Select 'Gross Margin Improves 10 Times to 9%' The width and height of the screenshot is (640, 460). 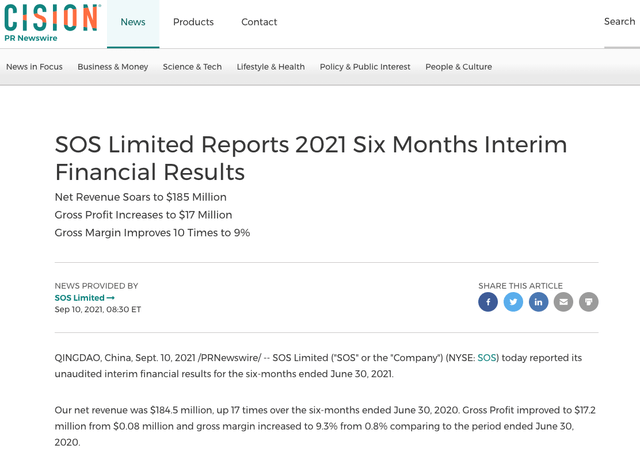coord(152,233)
